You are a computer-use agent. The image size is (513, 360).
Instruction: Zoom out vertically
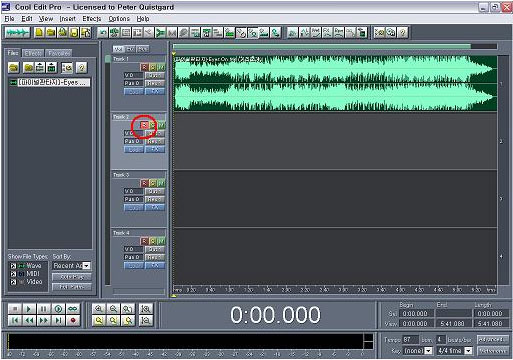pyautogui.click(x=146, y=320)
